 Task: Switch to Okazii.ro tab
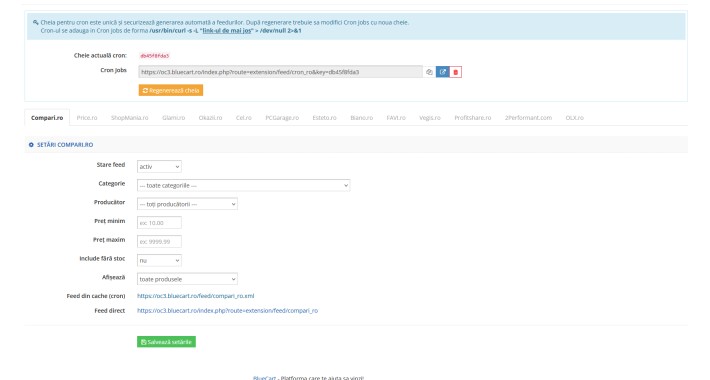click(x=211, y=118)
